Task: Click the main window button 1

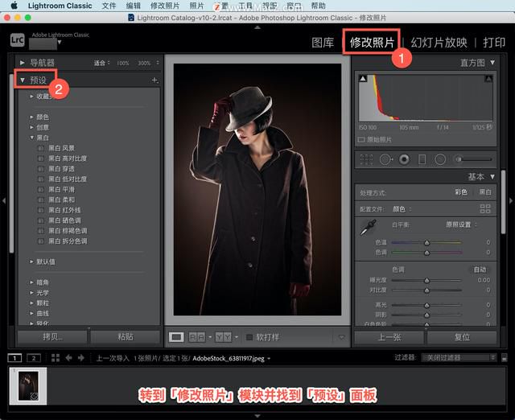Action: [14, 358]
